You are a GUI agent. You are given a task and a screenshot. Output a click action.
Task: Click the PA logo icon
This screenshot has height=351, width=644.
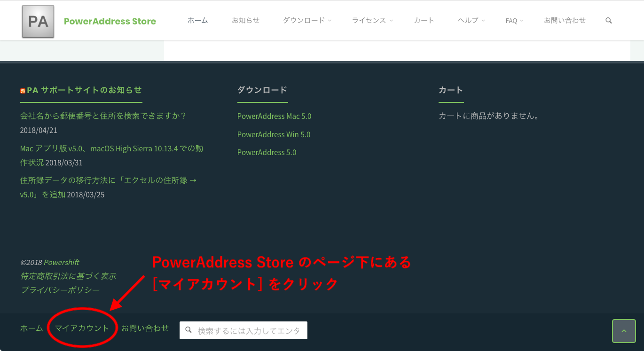(x=38, y=22)
